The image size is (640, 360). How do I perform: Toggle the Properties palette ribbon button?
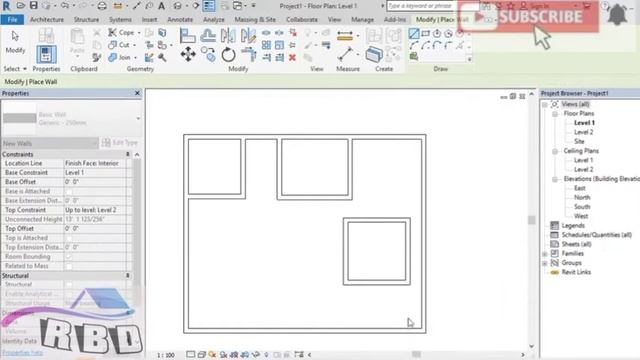point(46,54)
